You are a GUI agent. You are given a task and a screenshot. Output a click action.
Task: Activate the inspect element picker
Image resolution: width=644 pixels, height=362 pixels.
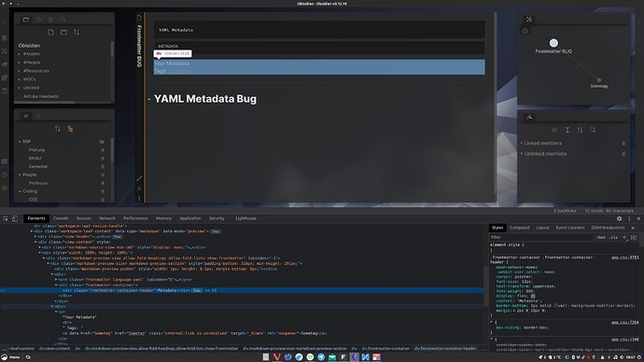click(6, 218)
